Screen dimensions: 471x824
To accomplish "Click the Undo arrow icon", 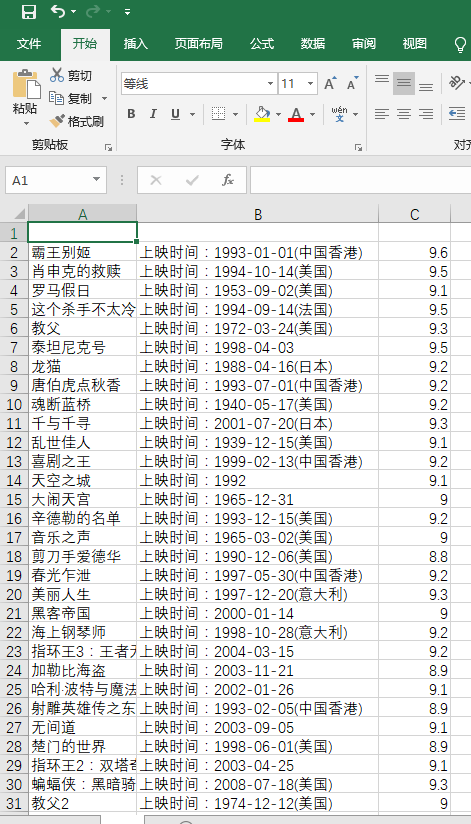I will click(x=58, y=11).
